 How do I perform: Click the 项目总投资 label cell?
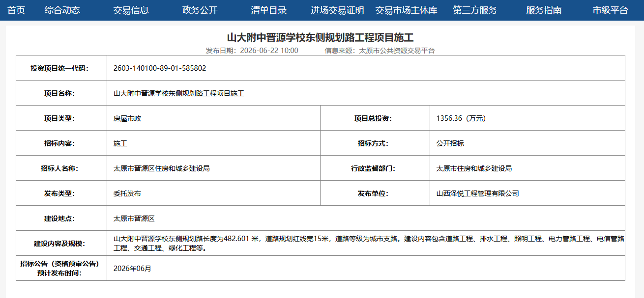[x=375, y=118]
